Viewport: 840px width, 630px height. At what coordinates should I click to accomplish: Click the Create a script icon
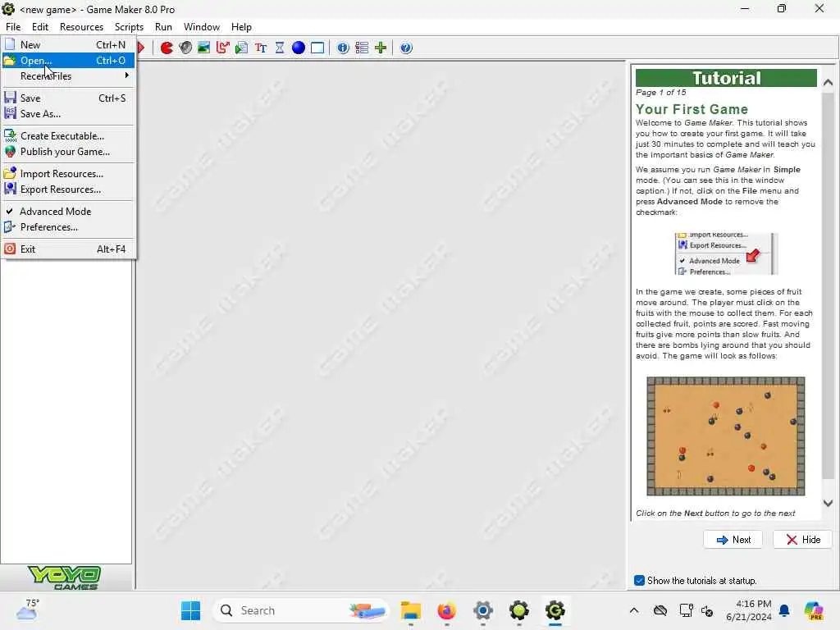coord(242,48)
